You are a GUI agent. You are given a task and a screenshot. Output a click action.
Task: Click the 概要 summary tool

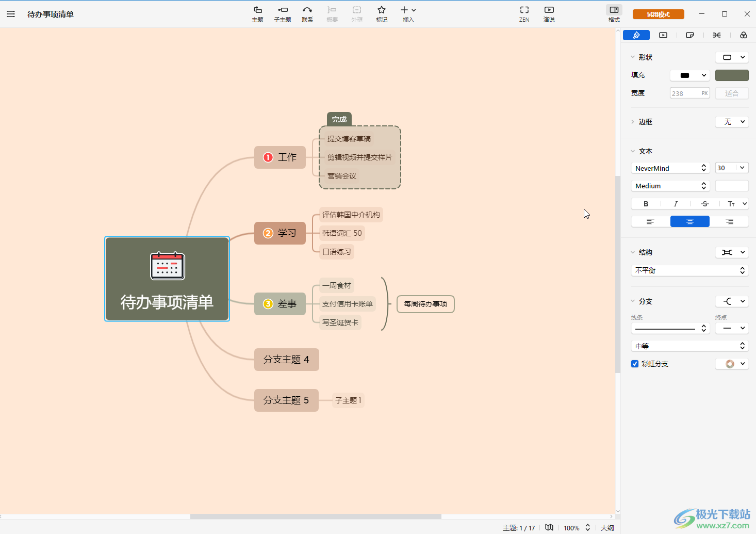click(332, 14)
